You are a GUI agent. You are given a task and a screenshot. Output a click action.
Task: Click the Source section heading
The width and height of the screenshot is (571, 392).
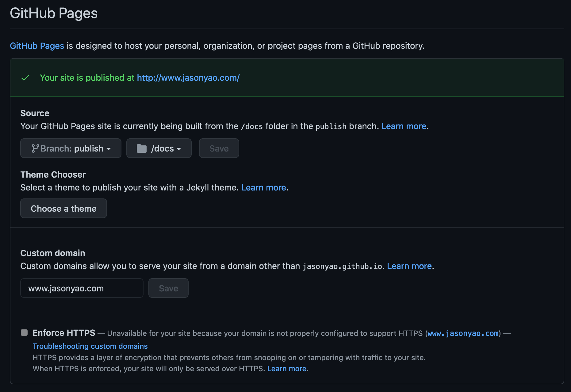(35, 113)
